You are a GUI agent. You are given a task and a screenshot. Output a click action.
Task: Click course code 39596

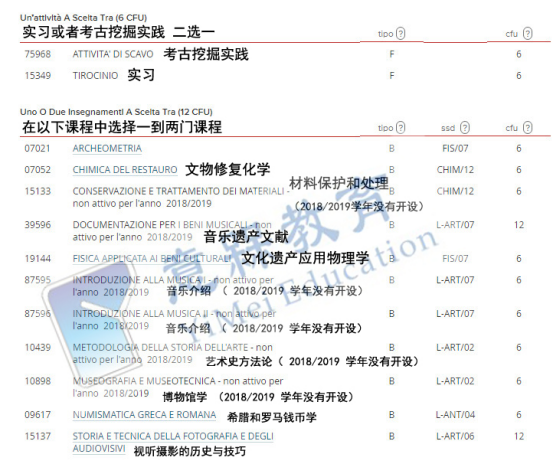pos(37,225)
